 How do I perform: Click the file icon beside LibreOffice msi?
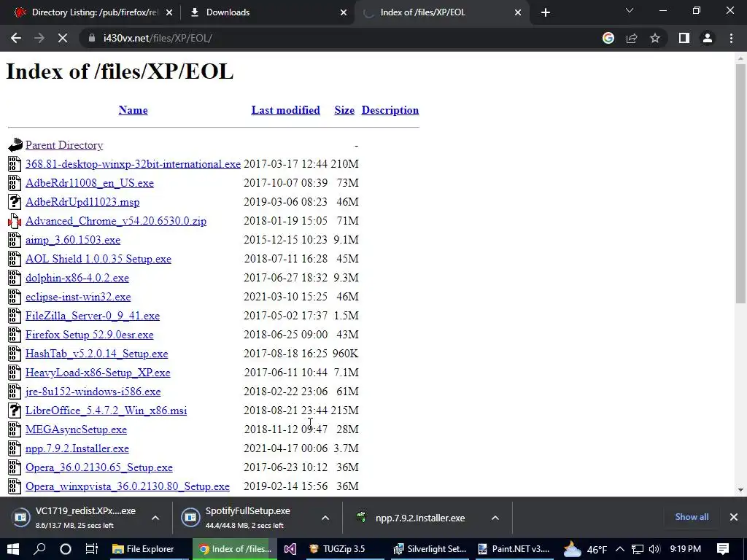[x=15, y=411]
